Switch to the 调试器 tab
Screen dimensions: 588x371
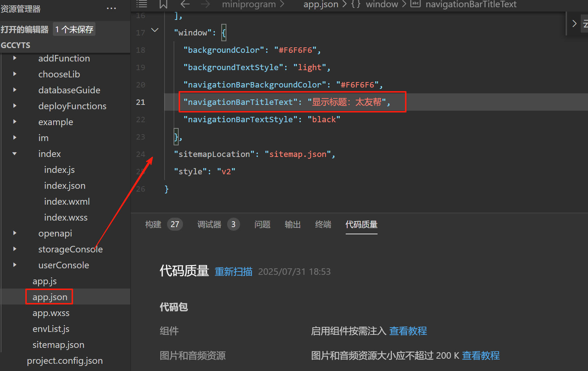[209, 225]
